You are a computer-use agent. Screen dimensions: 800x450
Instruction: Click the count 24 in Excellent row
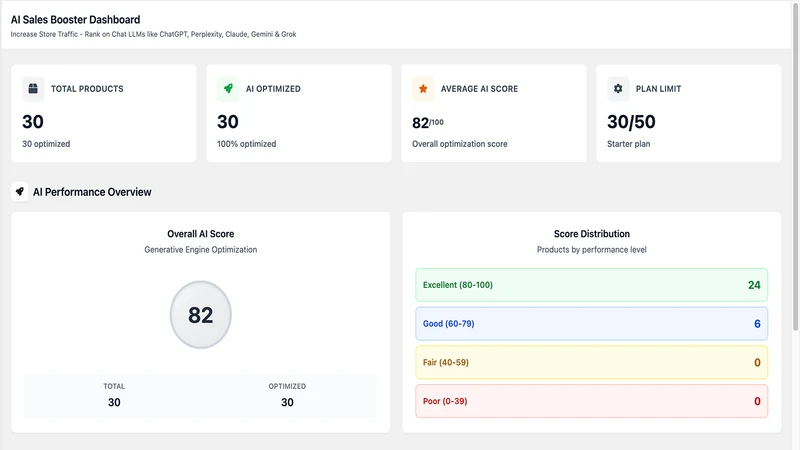click(754, 285)
